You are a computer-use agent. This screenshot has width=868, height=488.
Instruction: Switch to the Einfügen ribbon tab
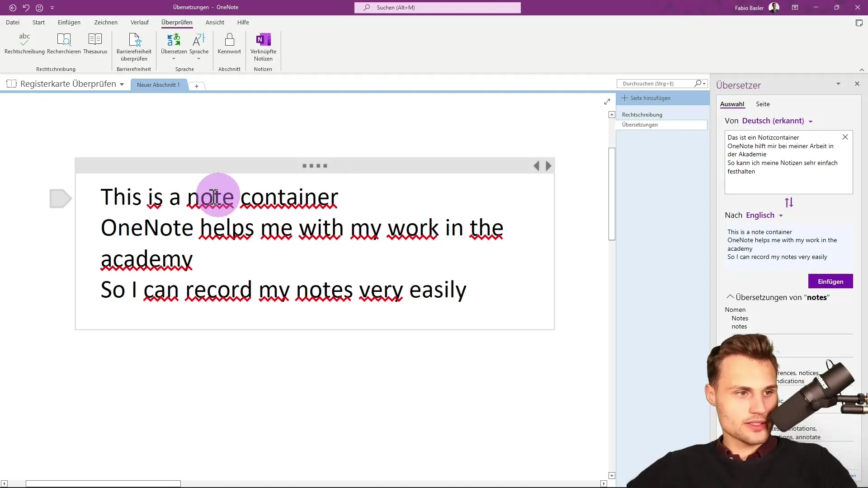coord(69,22)
